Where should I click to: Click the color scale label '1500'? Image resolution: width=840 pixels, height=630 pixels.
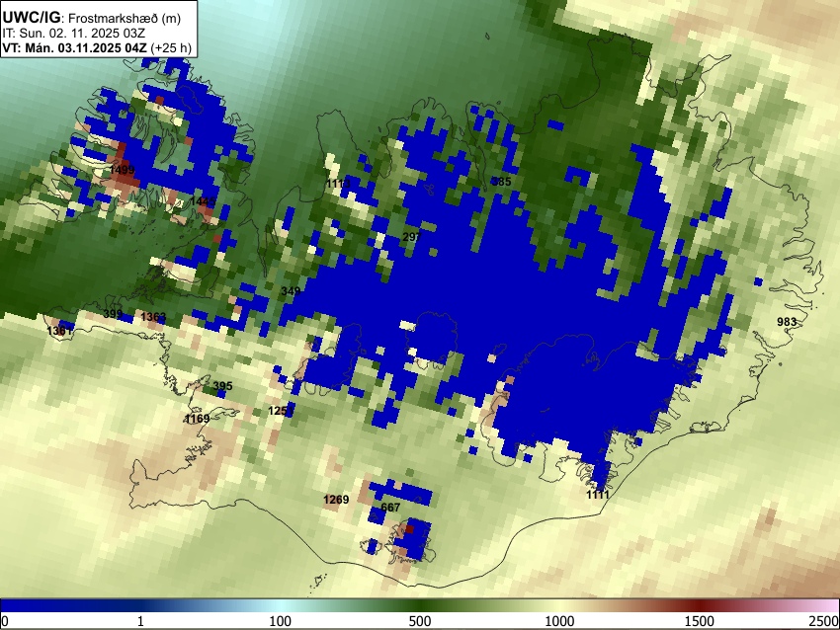(700, 621)
